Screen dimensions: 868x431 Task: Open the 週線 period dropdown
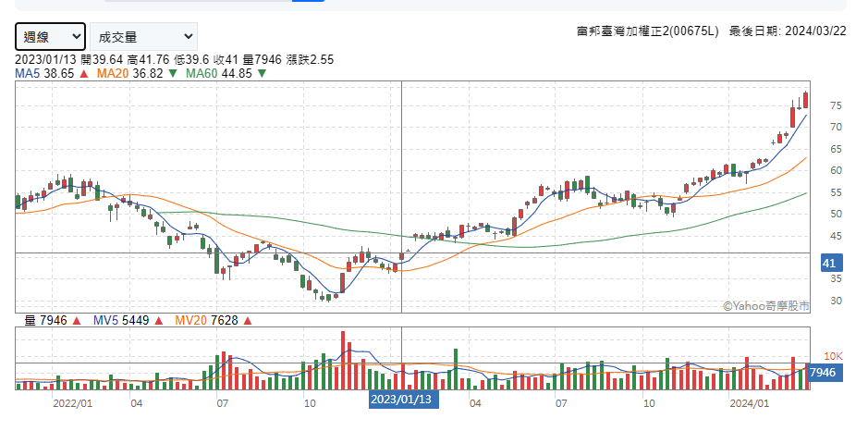click(51, 36)
